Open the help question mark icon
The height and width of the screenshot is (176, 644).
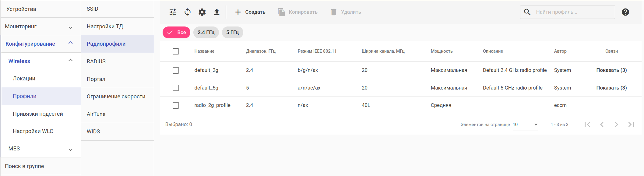pos(625,12)
